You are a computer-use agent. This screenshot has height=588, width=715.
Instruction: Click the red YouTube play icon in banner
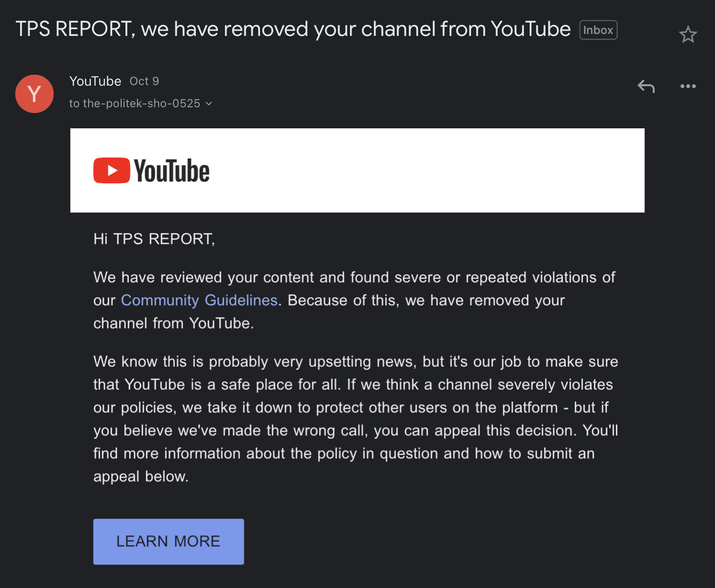click(112, 170)
